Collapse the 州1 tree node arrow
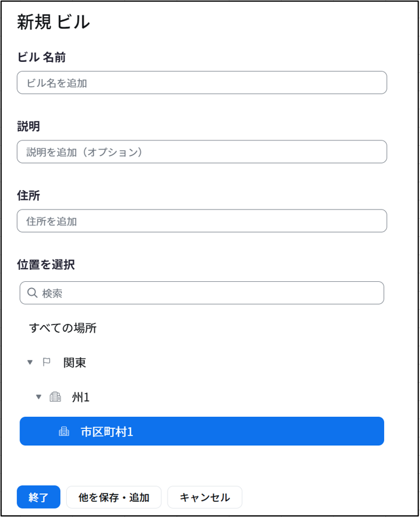420x517 pixels. pos(39,397)
